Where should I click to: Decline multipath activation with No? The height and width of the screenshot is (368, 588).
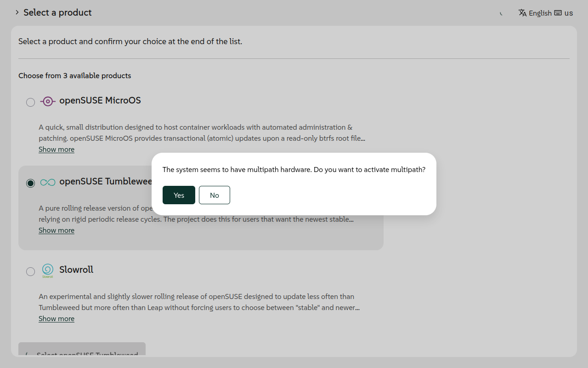(214, 195)
